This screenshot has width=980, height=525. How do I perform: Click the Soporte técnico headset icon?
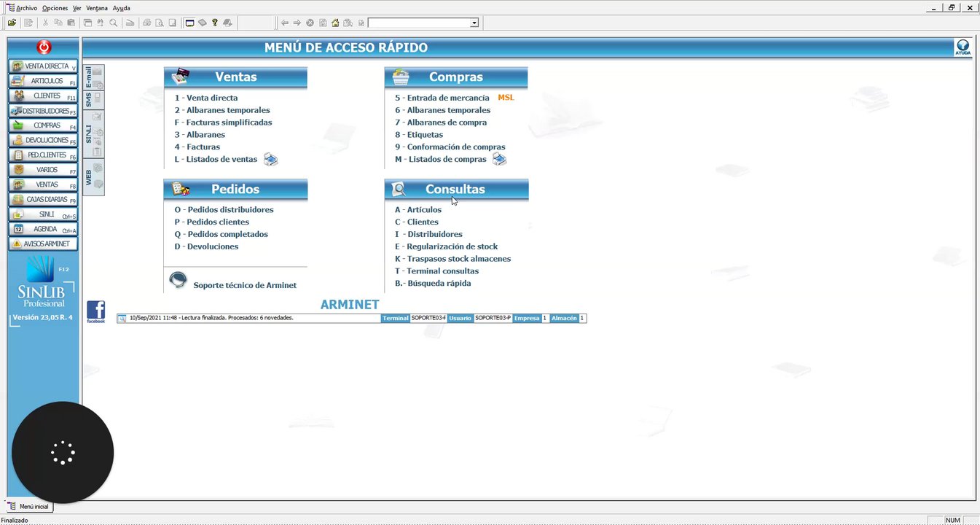[178, 281]
